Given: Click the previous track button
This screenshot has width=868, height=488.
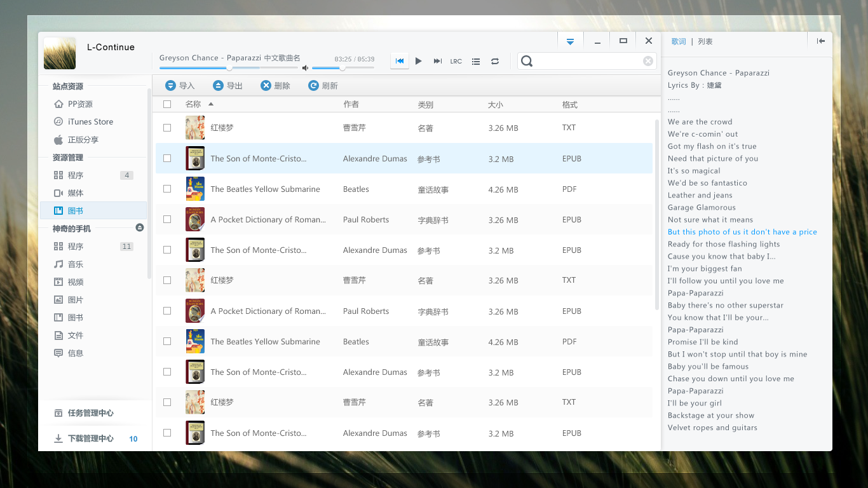Looking at the screenshot, I should [400, 61].
